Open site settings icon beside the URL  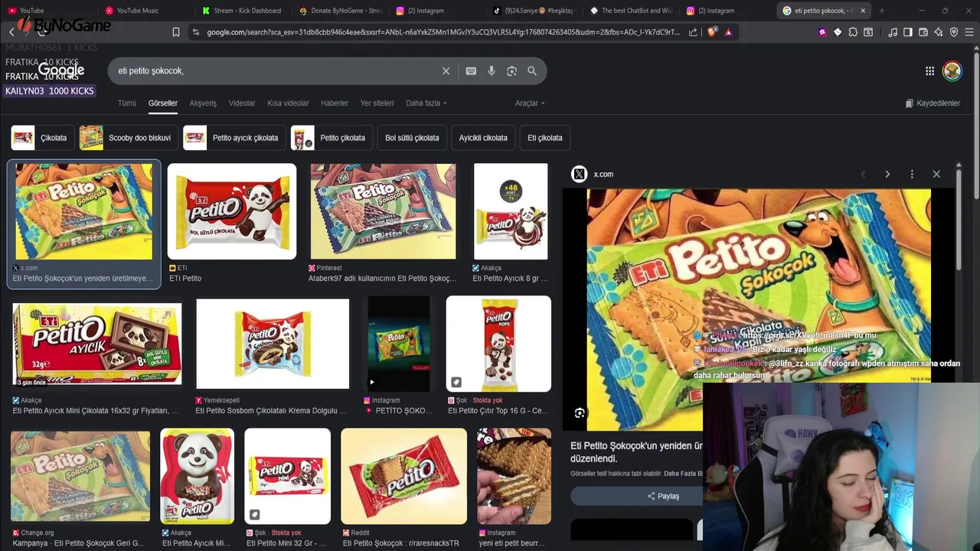coord(196,32)
